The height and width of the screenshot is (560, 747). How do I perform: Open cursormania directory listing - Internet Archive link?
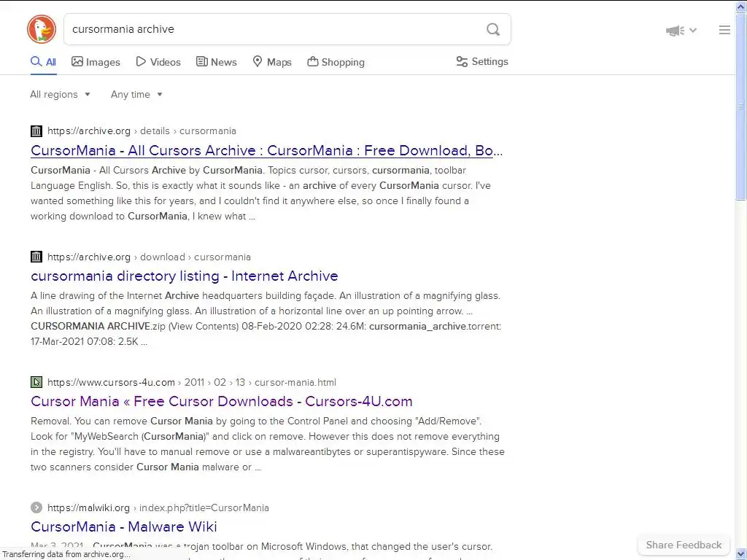(185, 276)
